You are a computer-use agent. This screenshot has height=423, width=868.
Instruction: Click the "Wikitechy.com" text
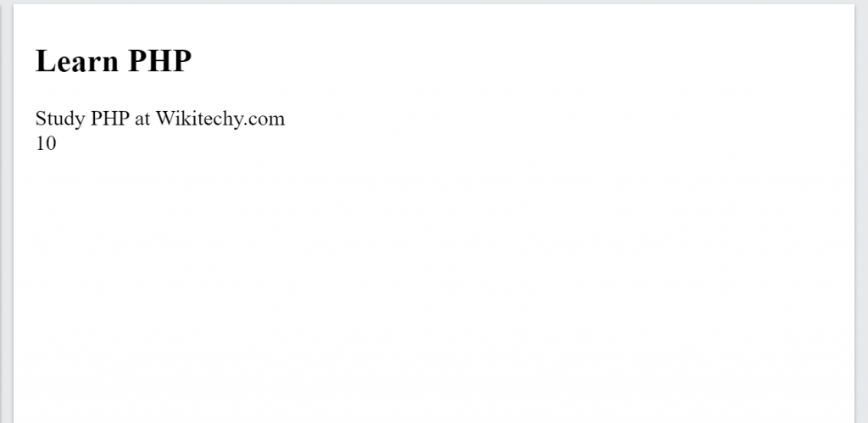pyautogui.click(x=220, y=119)
